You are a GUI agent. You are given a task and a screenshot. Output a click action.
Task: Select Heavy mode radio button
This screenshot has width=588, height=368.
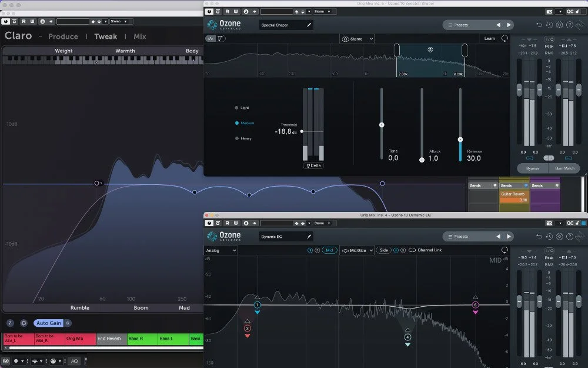click(x=236, y=138)
